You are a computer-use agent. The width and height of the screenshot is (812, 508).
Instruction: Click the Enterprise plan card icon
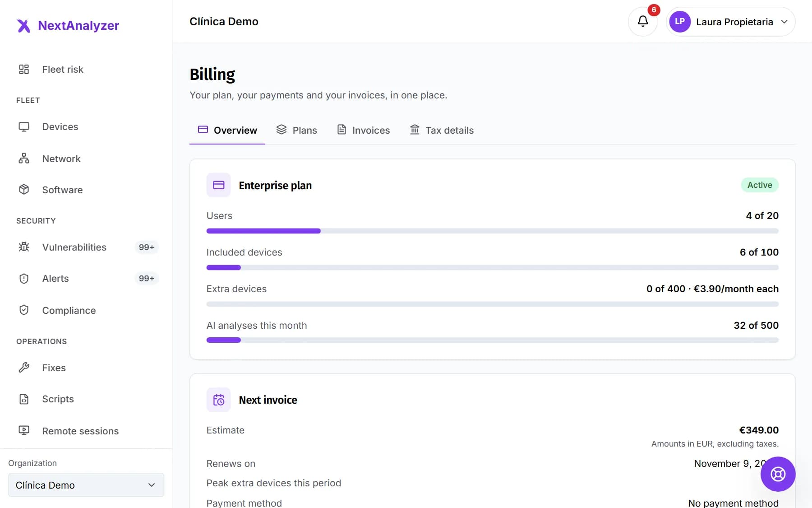(218, 185)
